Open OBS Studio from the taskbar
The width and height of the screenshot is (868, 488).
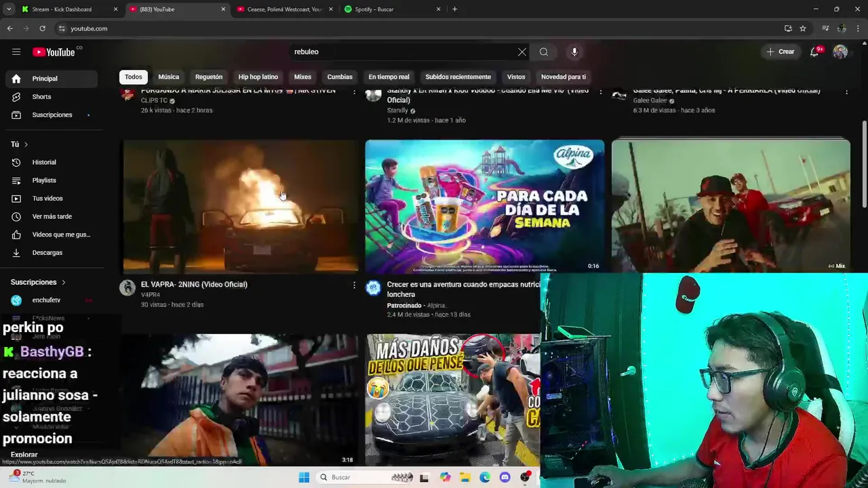(525, 477)
